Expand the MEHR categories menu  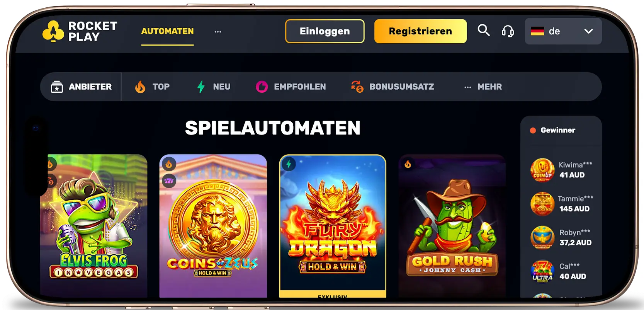point(483,87)
